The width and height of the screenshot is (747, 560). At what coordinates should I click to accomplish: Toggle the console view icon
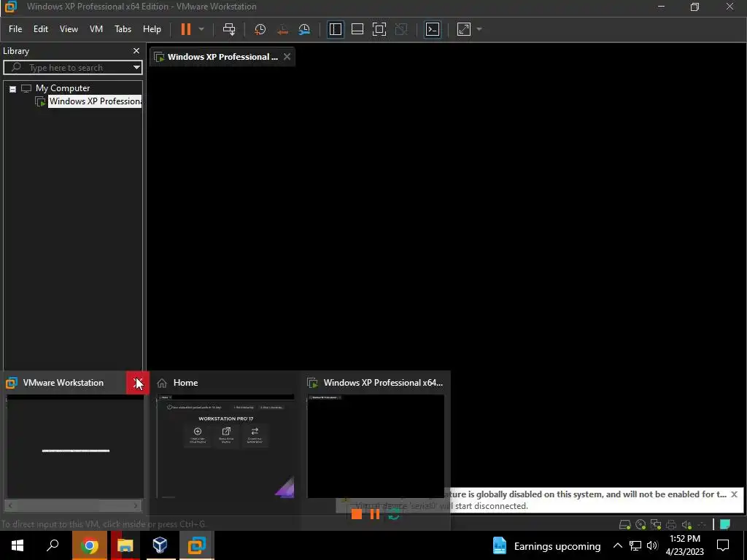pyautogui.click(x=433, y=29)
